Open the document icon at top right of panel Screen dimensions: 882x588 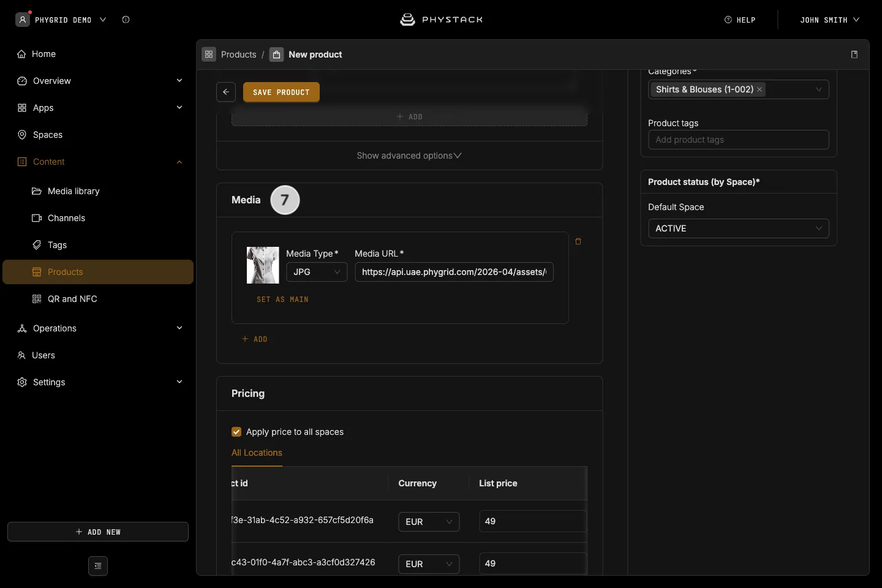(854, 55)
